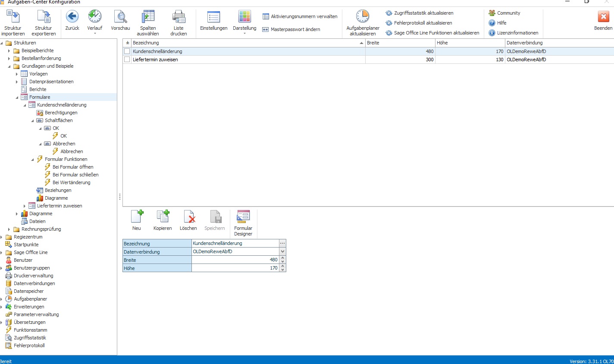The height and width of the screenshot is (364, 614).
Task: Click Fehlerprotokoll aktualisieren
Action: click(419, 23)
